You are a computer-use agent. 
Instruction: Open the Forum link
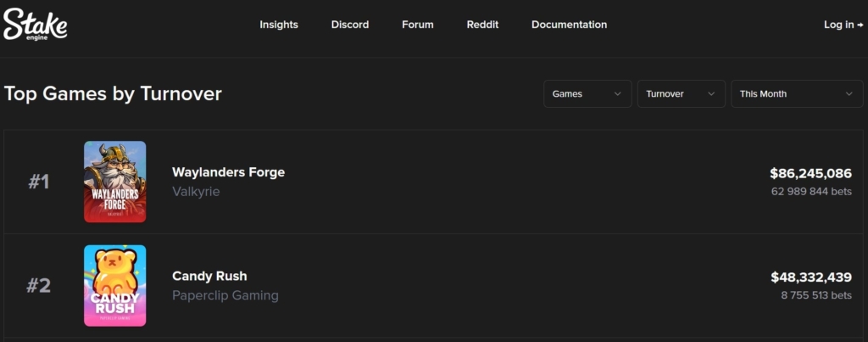pyautogui.click(x=418, y=25)
